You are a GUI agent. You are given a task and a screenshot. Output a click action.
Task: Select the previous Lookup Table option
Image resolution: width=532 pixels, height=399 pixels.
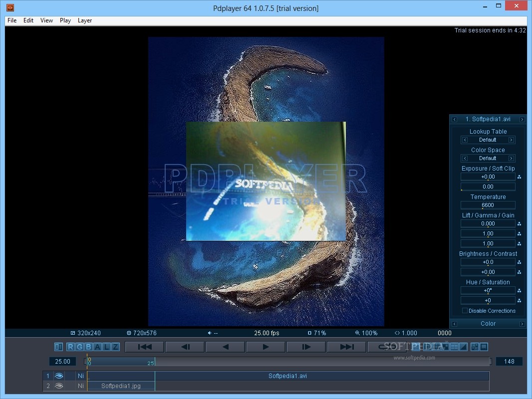465,140
